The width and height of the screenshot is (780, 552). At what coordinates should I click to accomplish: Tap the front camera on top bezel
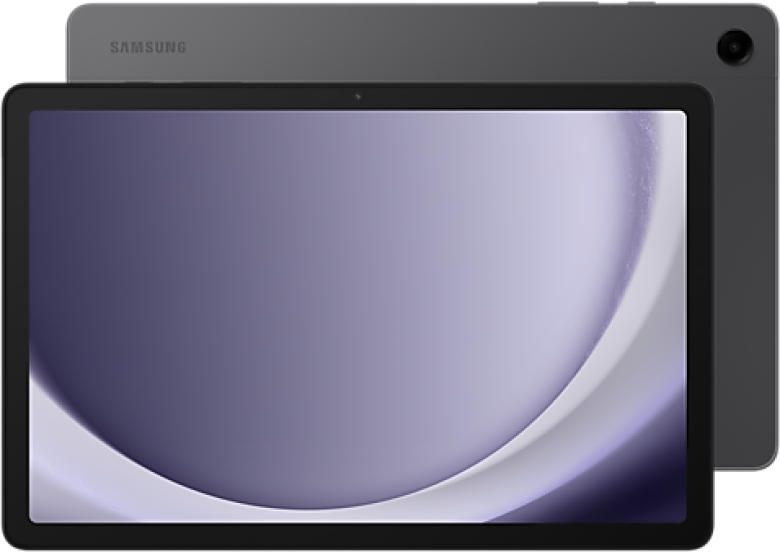point(358,96)
